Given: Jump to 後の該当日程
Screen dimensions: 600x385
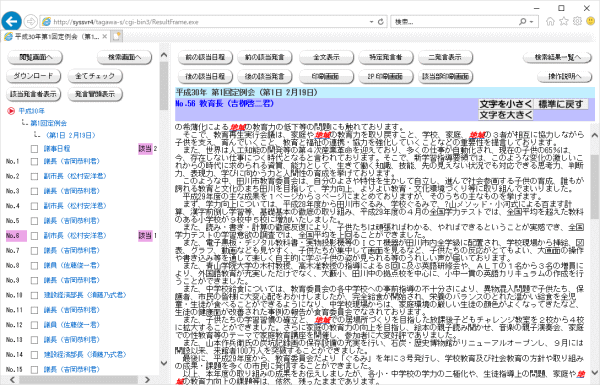Looking at the screenshot, I should [x=205, y=77].
